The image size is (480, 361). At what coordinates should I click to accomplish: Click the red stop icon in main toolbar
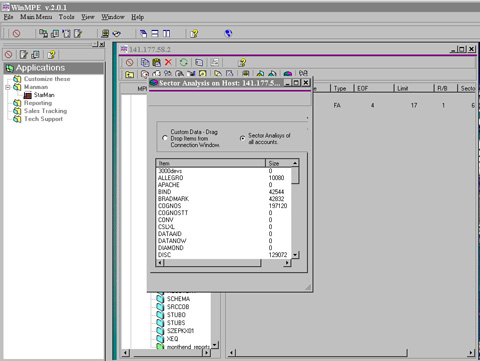coord(16,33)
